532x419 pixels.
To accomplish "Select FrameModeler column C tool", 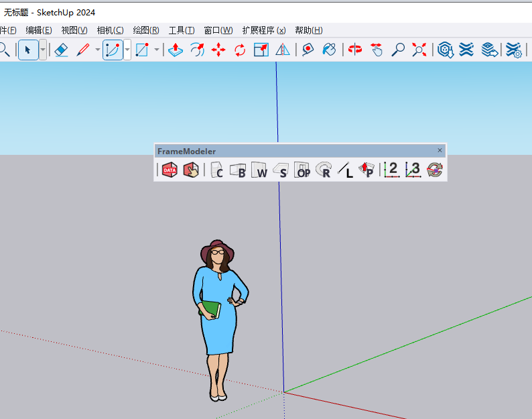I will [217, 170].
